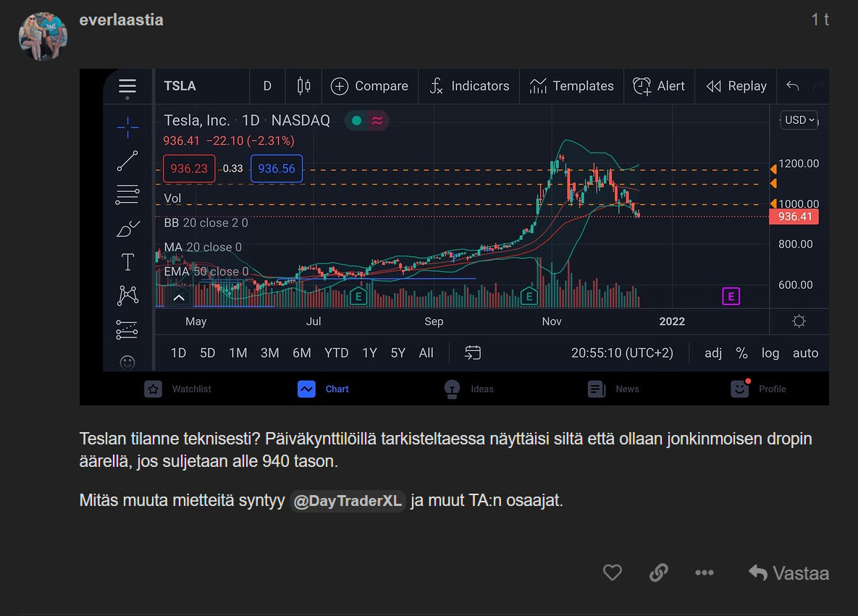
Task: Click the heart like icon
Action: click(613, 573)
